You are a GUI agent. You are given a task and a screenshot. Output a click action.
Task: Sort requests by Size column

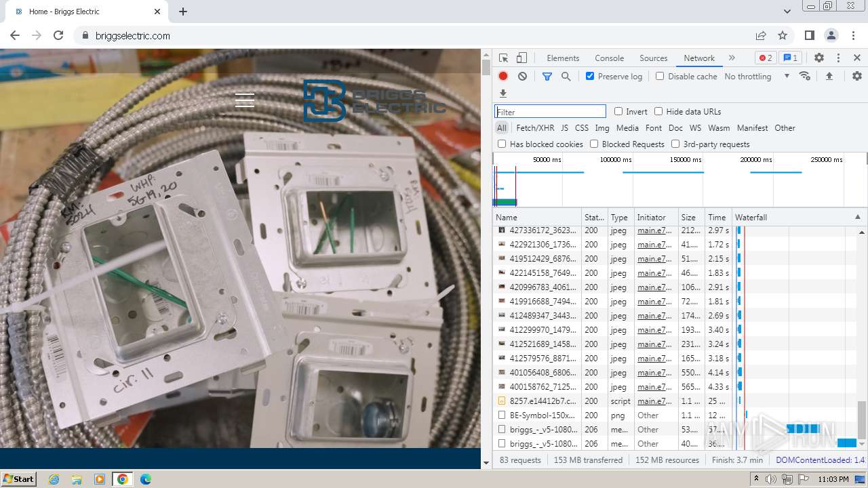[x=690, y=218]
